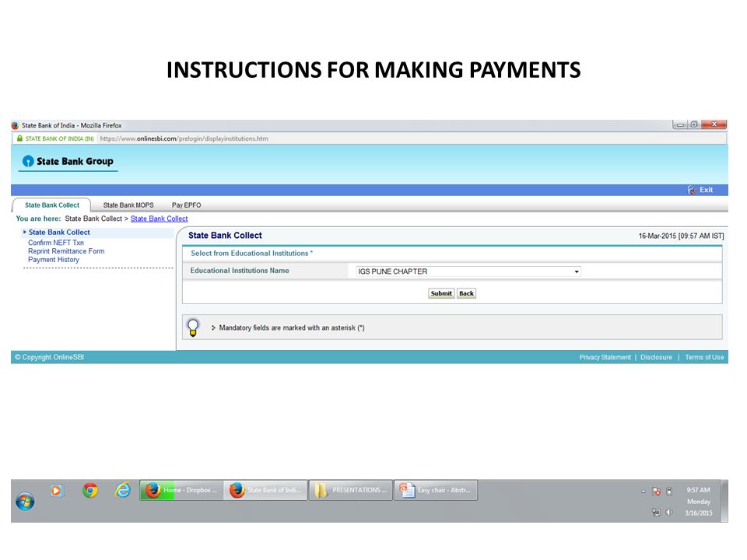Follow the State Bank Collect breadcrumb link

point(159,219)
